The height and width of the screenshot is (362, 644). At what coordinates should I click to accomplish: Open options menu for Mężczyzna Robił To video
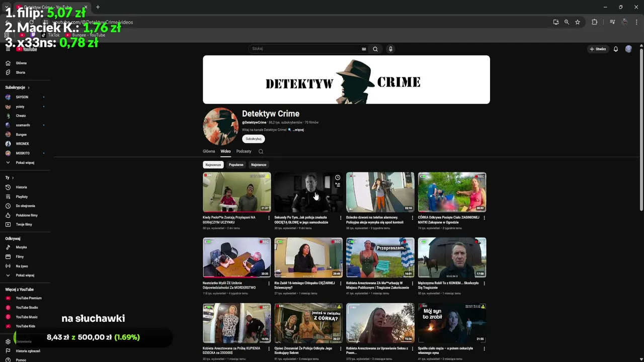pos(484,283)
